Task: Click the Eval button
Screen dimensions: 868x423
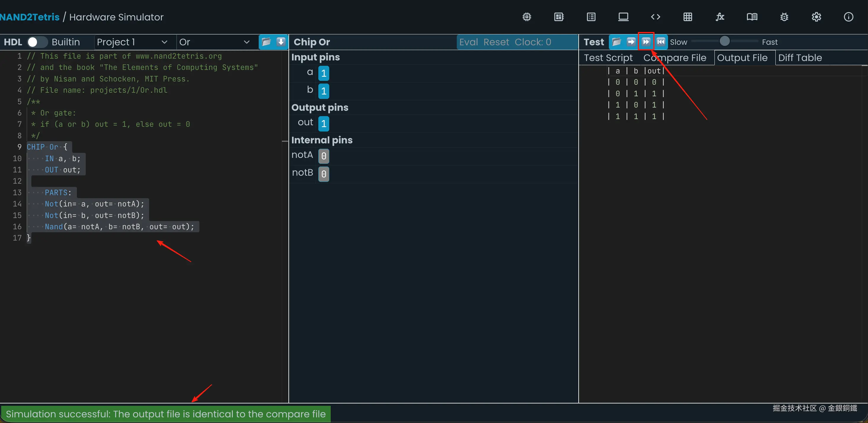Action: [x=468, y=42]
